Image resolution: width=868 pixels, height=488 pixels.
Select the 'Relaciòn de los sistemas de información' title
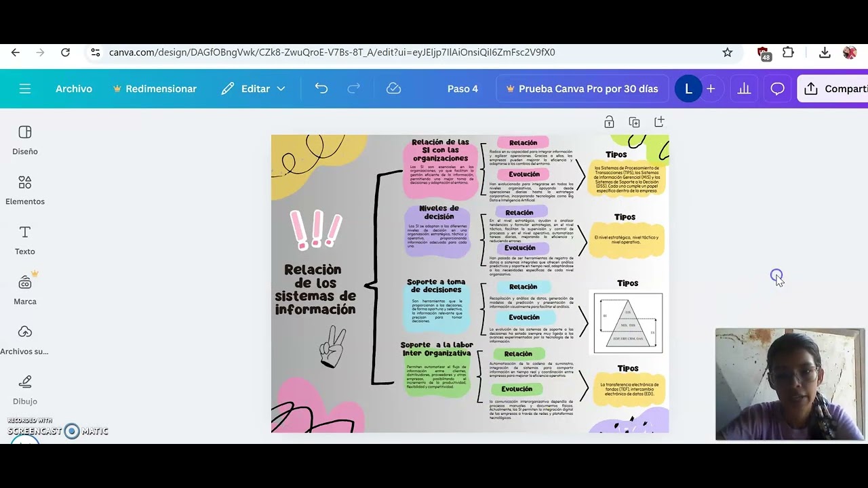(x=315, y=289)
